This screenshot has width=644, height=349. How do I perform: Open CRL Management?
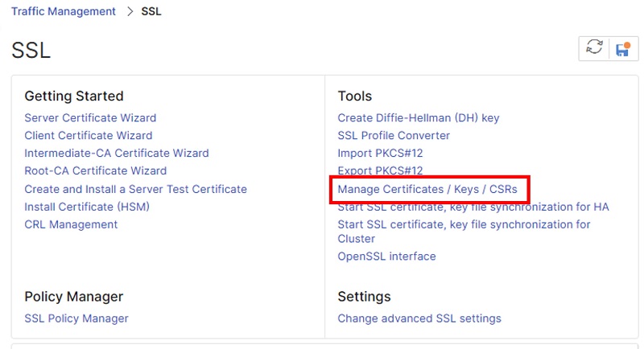[x=71, y=224]
